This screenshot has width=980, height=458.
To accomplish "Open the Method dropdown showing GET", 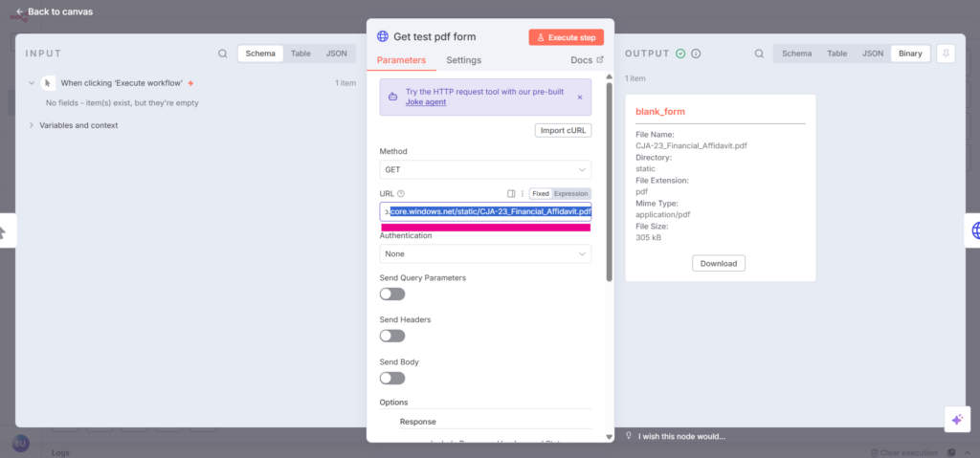I will (485, 169).
